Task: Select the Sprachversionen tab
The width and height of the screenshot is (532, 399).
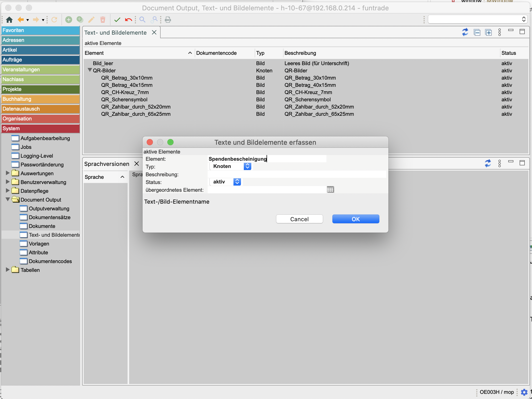Action: coord(107,164)
